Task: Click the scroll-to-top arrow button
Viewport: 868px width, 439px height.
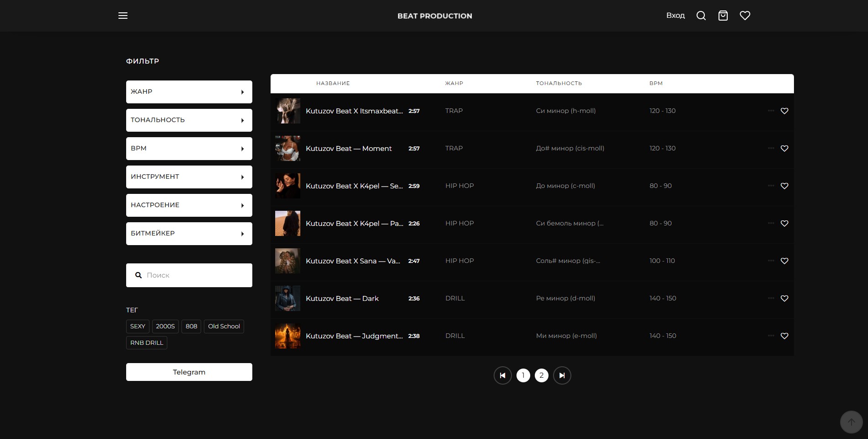Action: tap(851, 422)
